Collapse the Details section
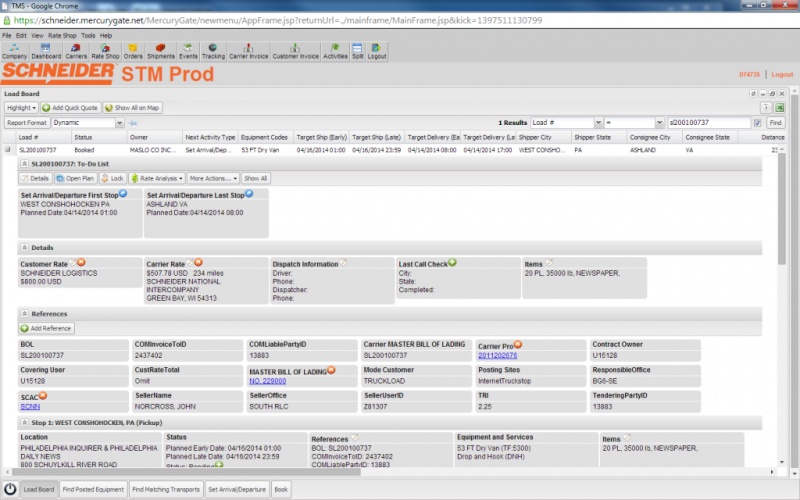This screenshot has width=800, height=500. coord(23,246)
